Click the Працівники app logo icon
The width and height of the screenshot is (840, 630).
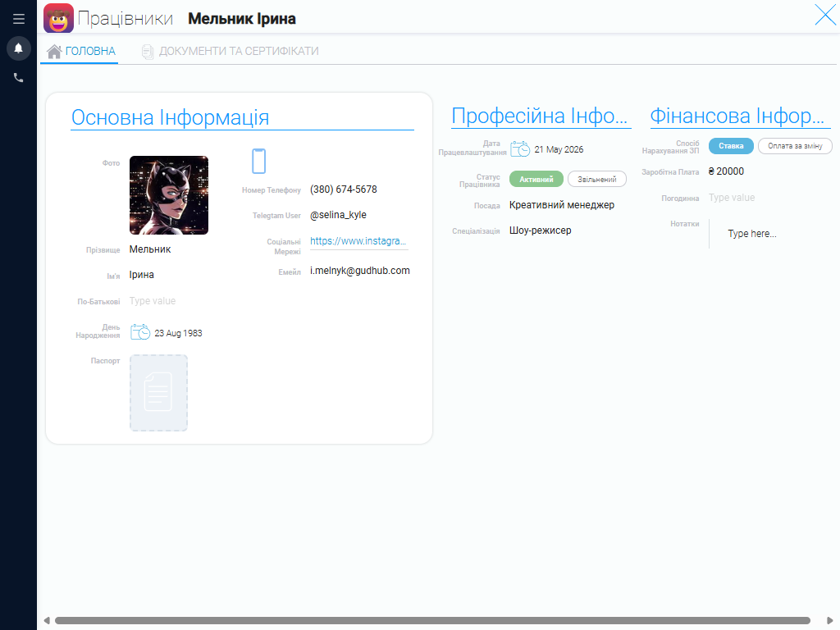pos(58,18)
